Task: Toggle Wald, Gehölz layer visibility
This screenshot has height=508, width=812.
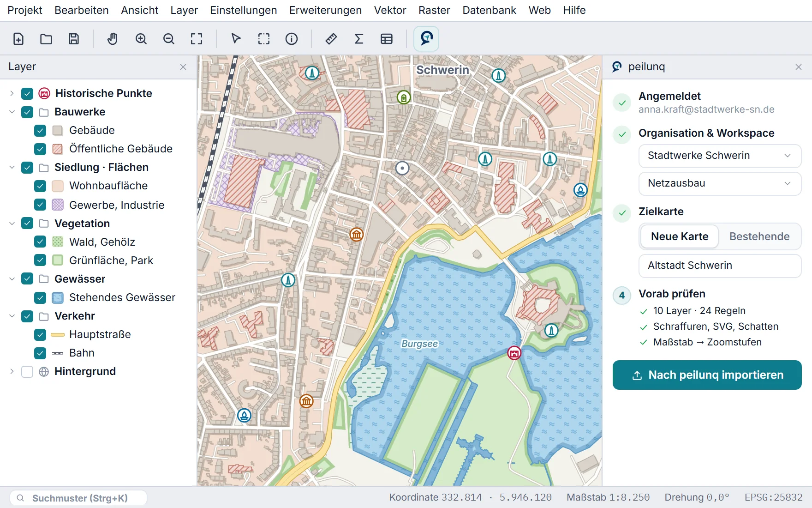Action: click(x=40, y=242)
